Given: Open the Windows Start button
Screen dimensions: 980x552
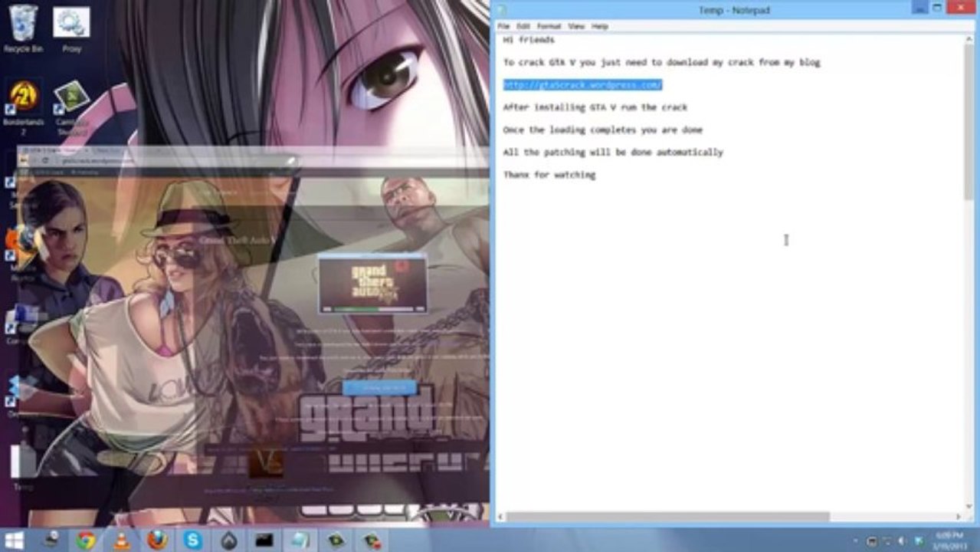Looking at the screenshot, I should [14, 540].
